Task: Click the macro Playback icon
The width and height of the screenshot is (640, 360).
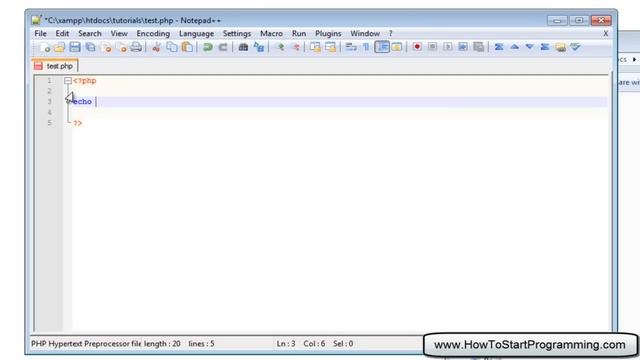Action: click(448, 47)
